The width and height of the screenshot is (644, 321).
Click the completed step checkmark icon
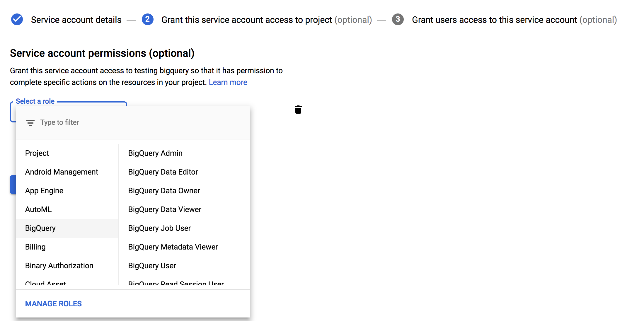17,20
